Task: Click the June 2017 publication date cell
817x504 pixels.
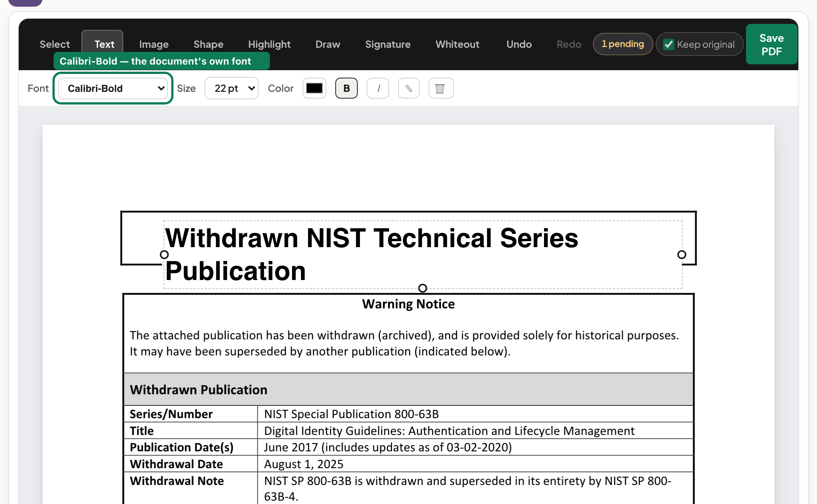Action: 388,447
